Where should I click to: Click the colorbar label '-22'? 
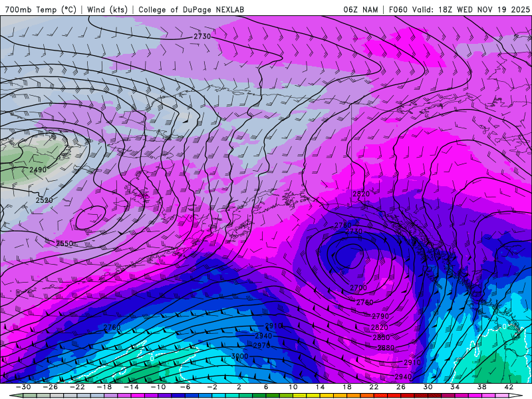pos(77,387)
